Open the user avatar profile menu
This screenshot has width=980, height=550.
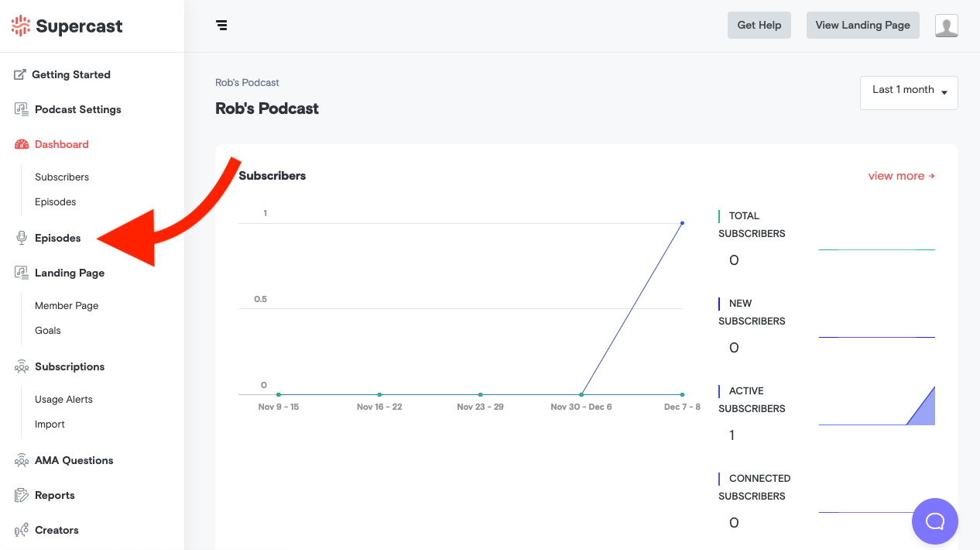pyautogui.click(x=946, y=26)
